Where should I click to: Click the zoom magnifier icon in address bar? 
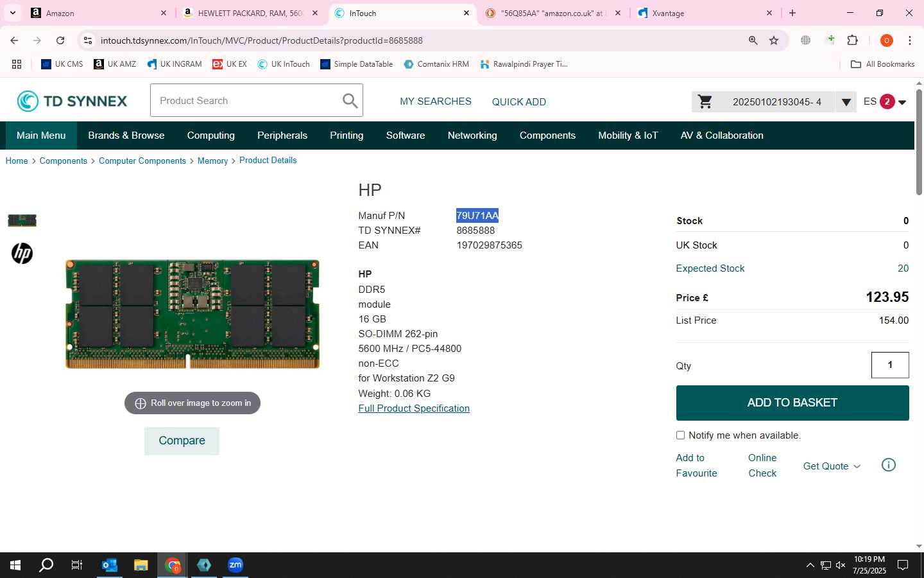[753, 40]
